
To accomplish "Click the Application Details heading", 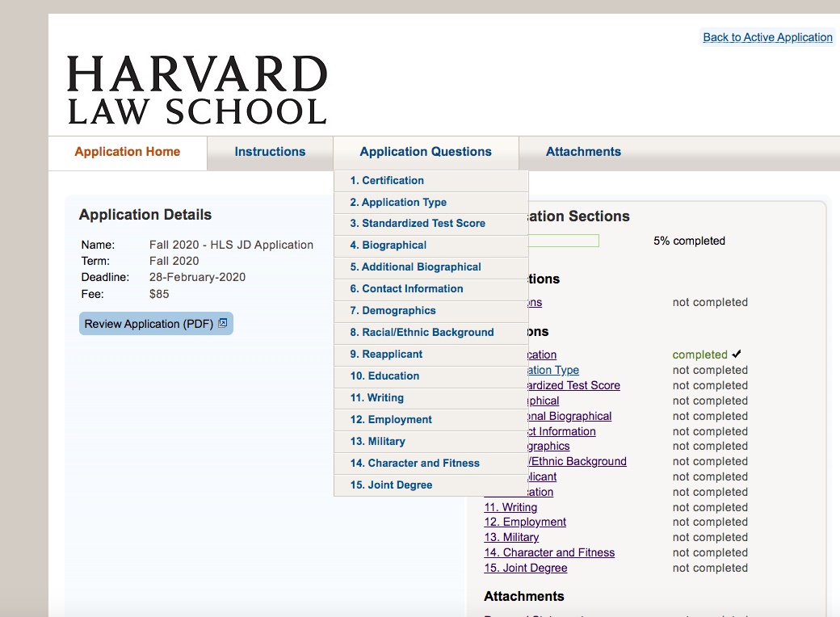I will point(145,215).
